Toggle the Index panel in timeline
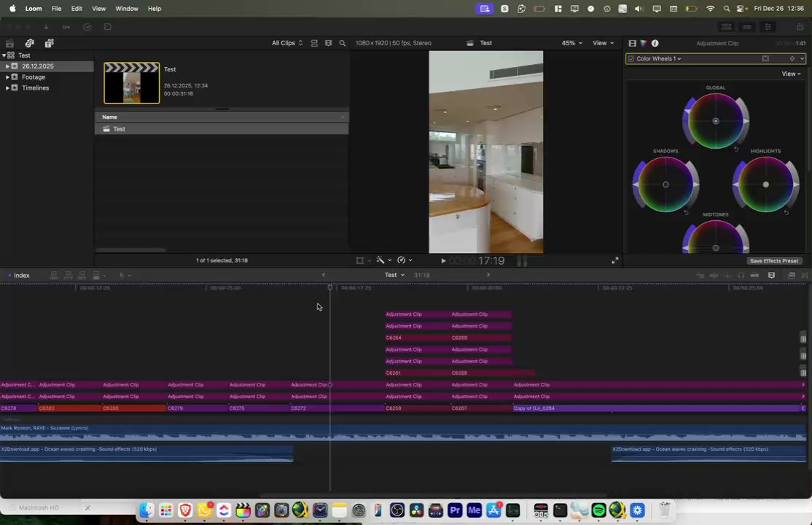The width and height of the screenshot is (812, 525). coord(21,276)
